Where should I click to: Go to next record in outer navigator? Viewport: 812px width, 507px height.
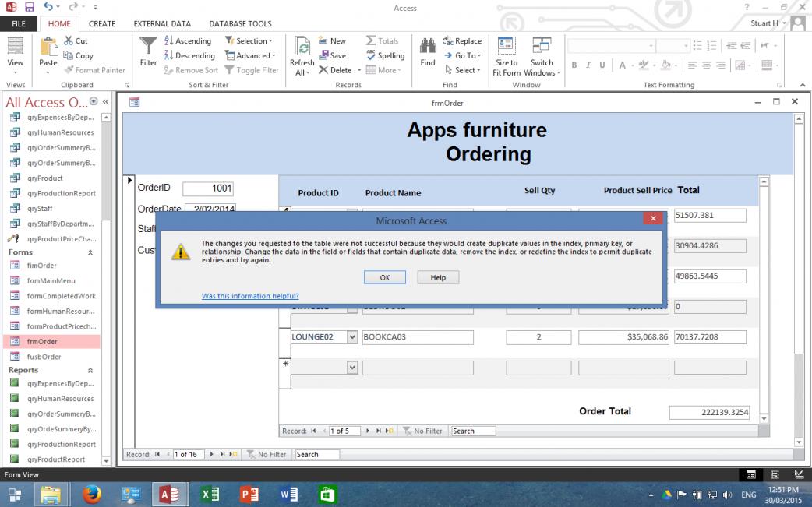tap(211, 454)
